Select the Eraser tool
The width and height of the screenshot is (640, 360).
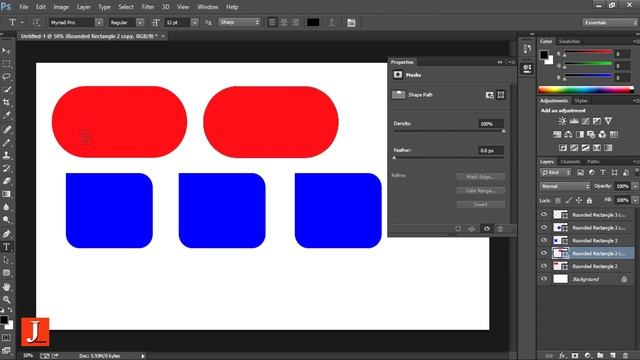pos(6,181)
